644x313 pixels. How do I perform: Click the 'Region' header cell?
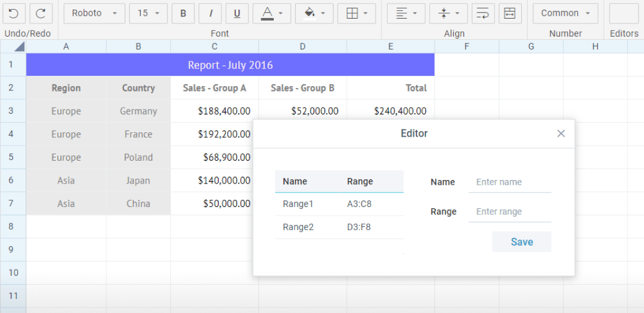(66, 88)
